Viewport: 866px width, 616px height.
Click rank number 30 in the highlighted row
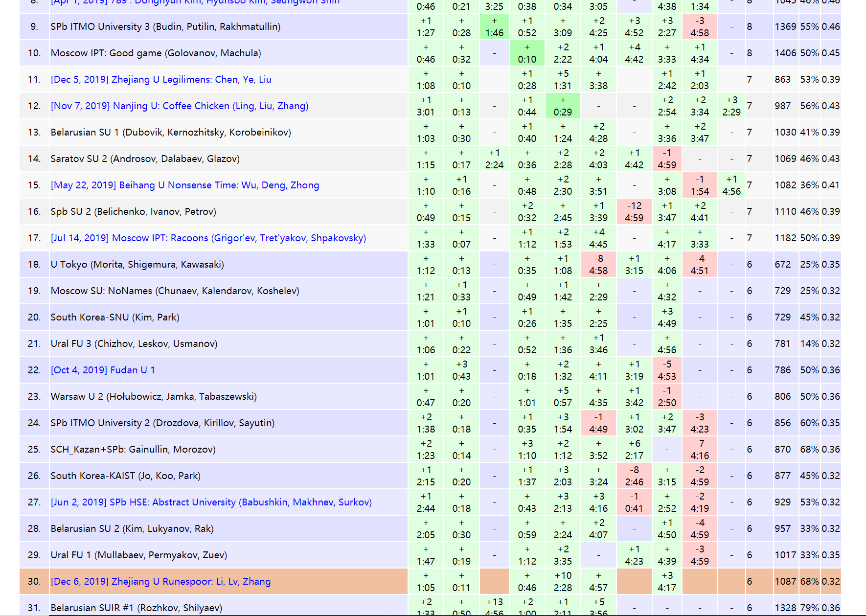[x=34, y=582]
